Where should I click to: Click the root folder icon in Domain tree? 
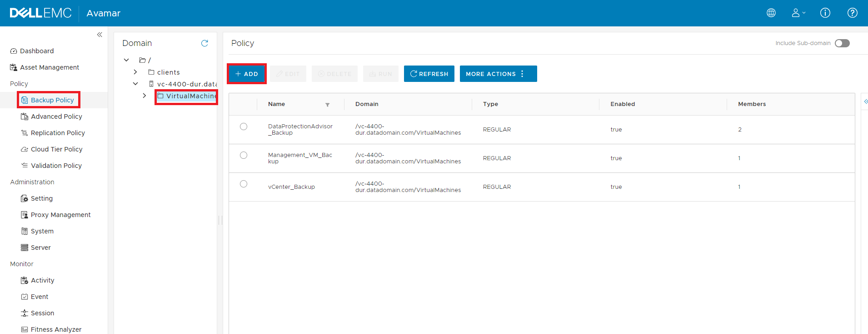[x=143, y=60]
